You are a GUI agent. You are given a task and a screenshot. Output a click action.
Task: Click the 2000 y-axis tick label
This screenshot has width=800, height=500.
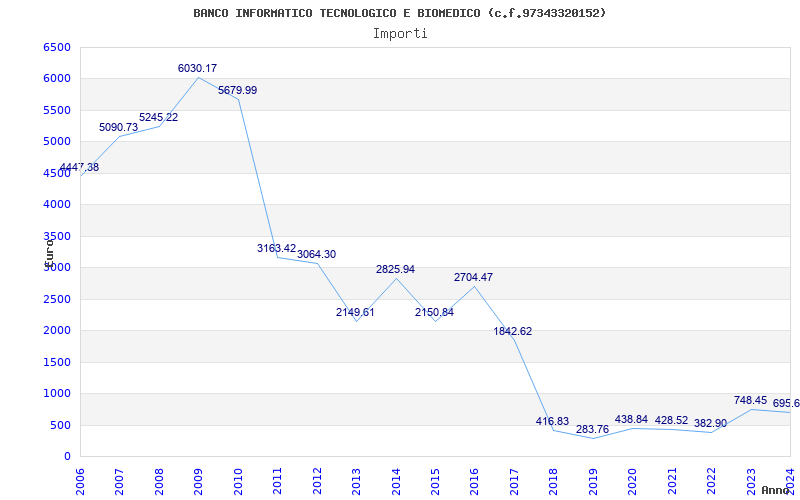(x=57, y=331)
